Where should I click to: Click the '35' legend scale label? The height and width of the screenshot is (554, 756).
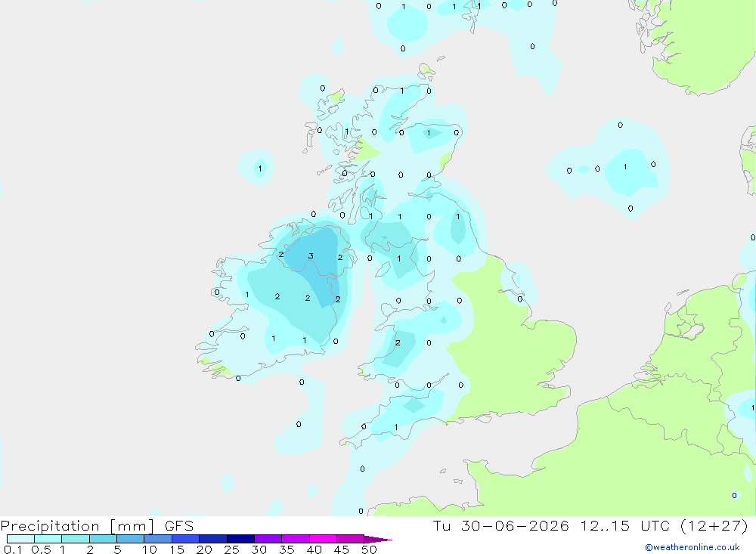(x=287, y=549)
